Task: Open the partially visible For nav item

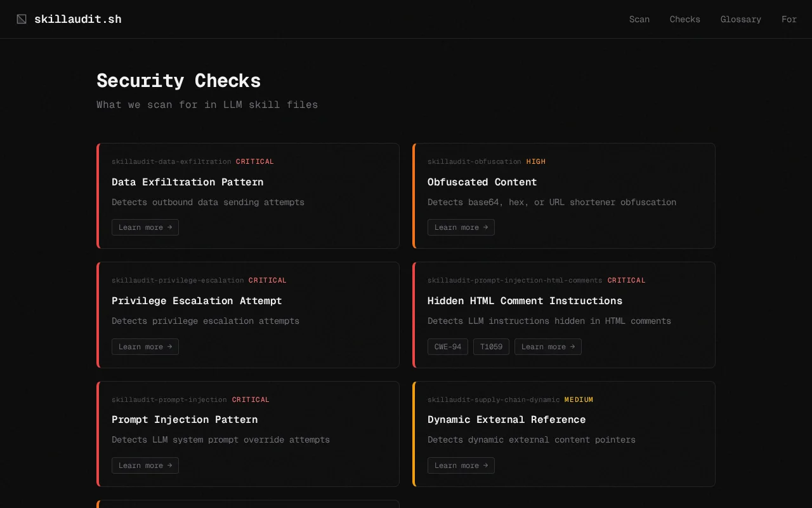Action: [789, 19]
